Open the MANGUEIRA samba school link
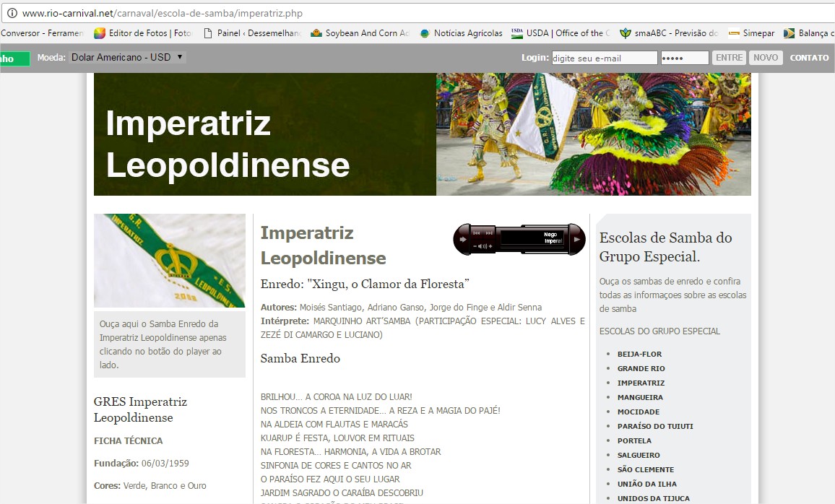This screenshot has width=835, height=504. click(x=639, y=397)
